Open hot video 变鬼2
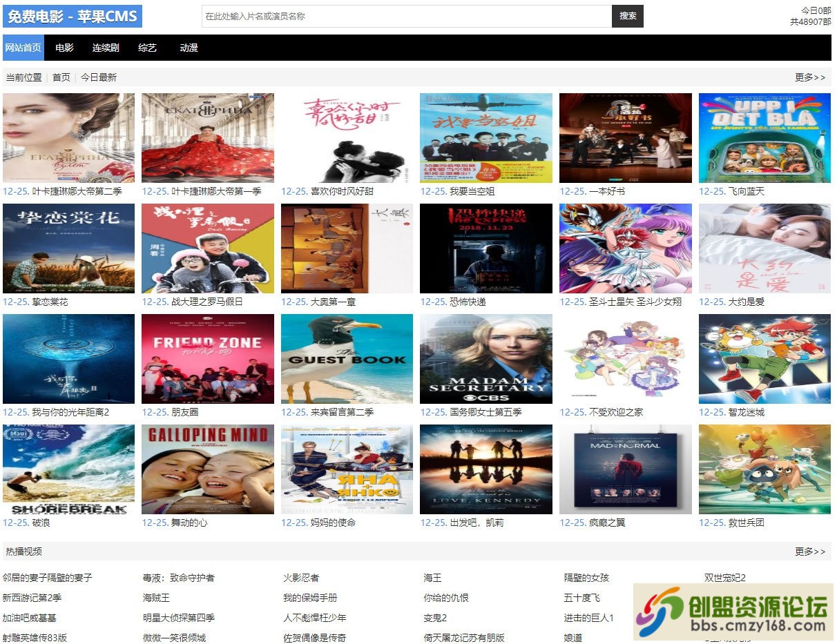The width and height of the screenshot is (837, 644). pos(435,618)
